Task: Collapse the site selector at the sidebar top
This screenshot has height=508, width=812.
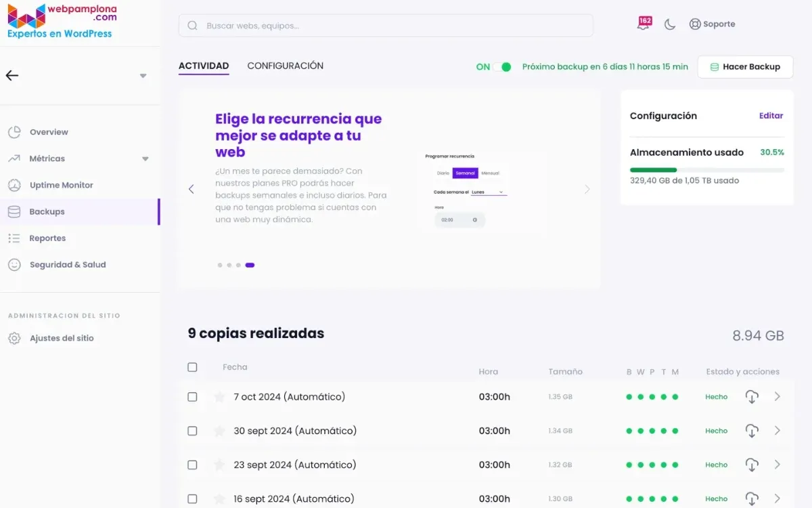Action: tap(143, 76)
